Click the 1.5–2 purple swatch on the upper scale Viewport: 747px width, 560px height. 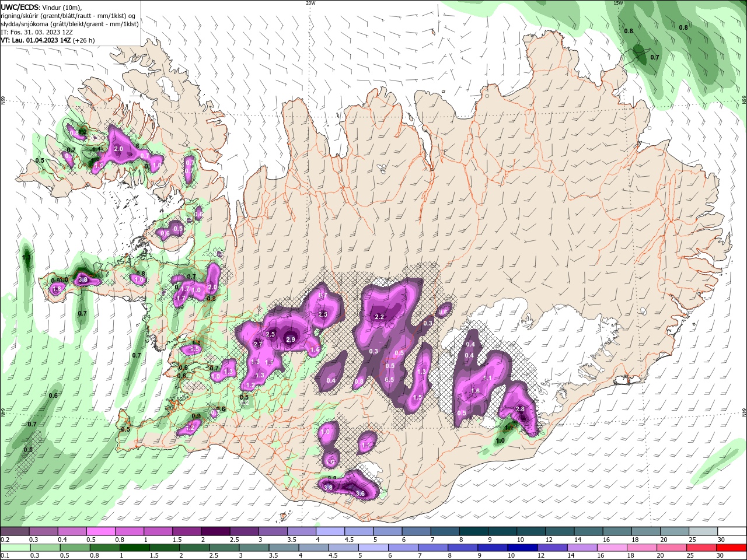pos(187,531)
